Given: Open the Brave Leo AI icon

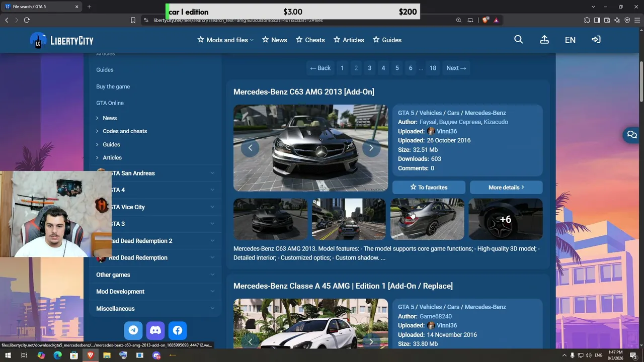Looking at the screenshot, I should pyautogui.click(x=617, y=20).
